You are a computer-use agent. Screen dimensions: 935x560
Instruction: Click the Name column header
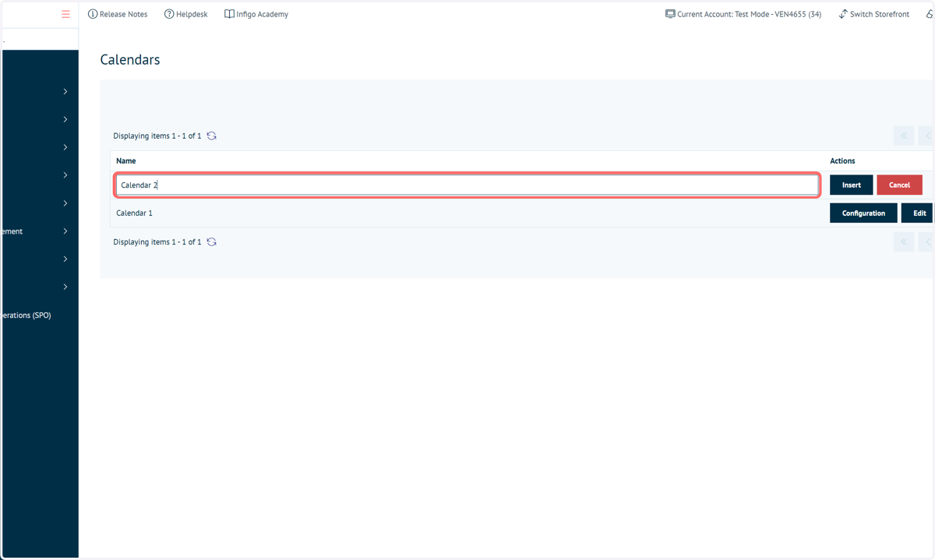(x=126, y=161)
